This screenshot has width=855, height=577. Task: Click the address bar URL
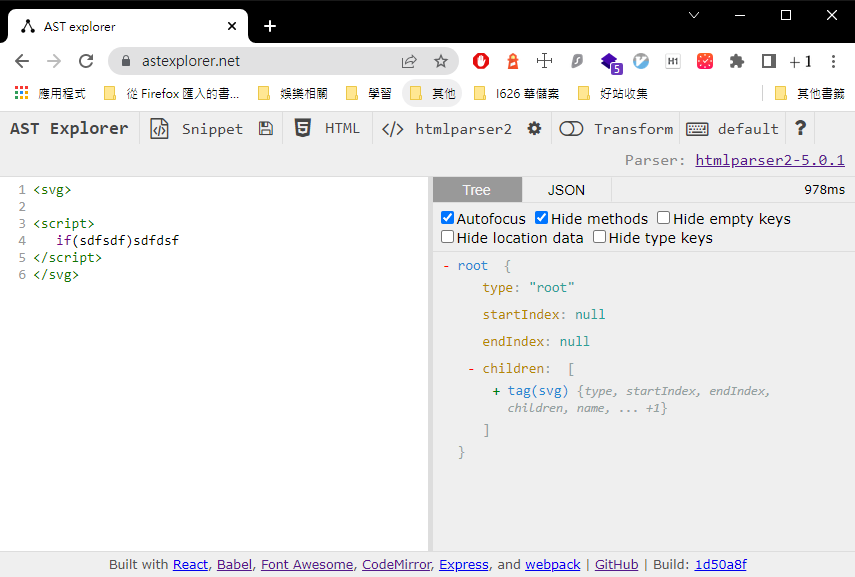click(191, 61)
